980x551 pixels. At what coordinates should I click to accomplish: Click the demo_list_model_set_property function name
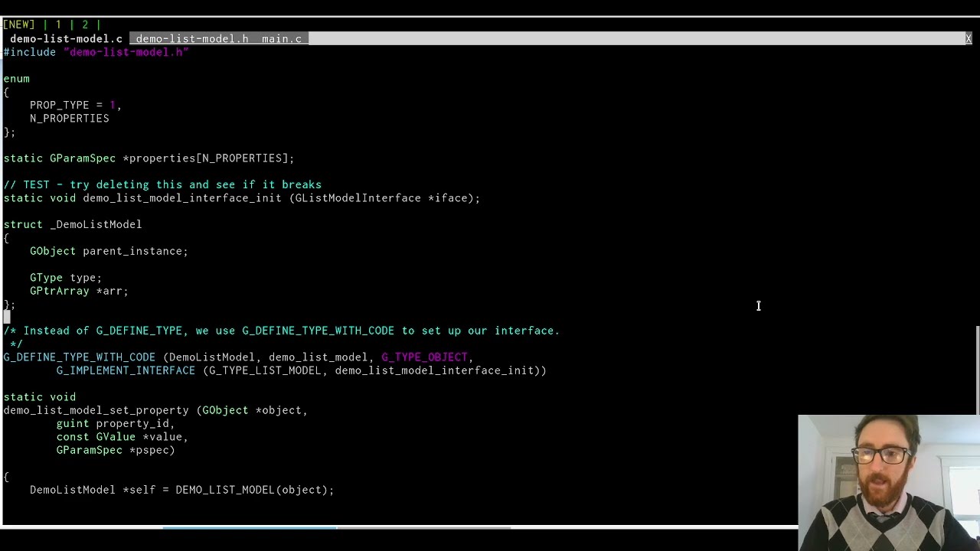96,410
